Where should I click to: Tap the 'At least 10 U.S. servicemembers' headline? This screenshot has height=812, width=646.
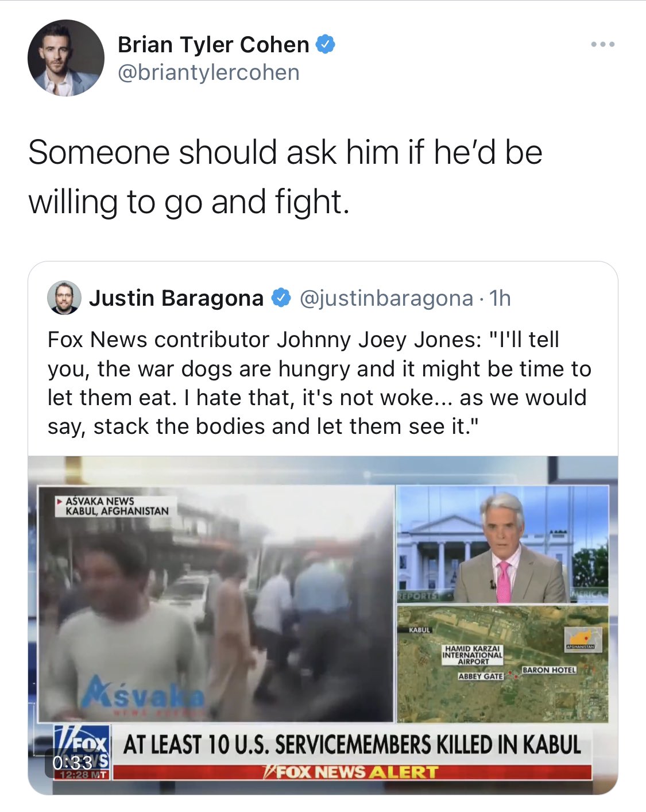[351, 744]
